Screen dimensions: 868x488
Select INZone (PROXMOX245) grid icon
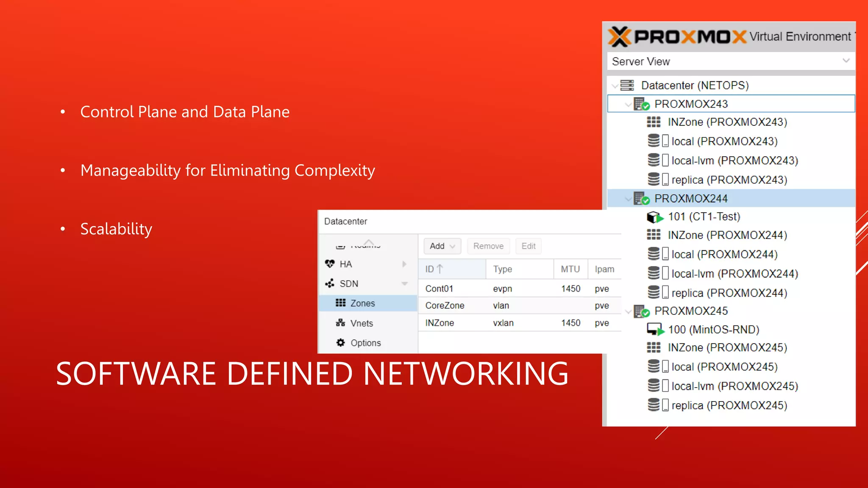(654, 347)
